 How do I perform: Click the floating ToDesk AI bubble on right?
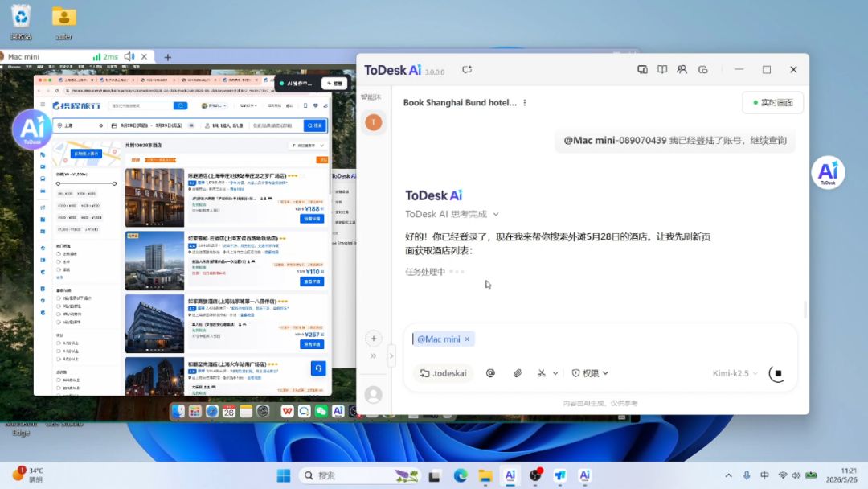pos(828,173)
